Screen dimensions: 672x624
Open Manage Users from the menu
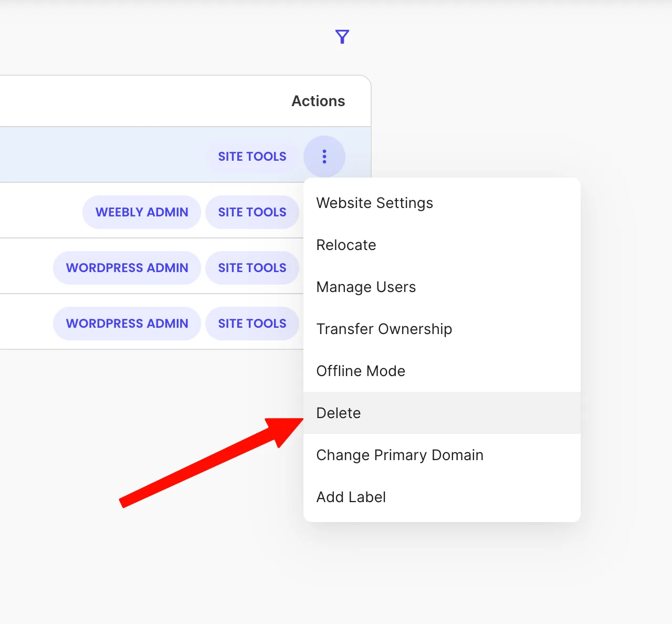click(x=442, y=287)
